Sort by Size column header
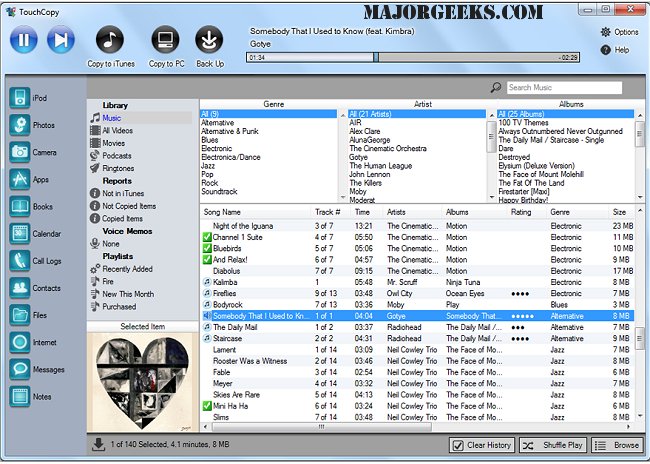 pos(621,212)
